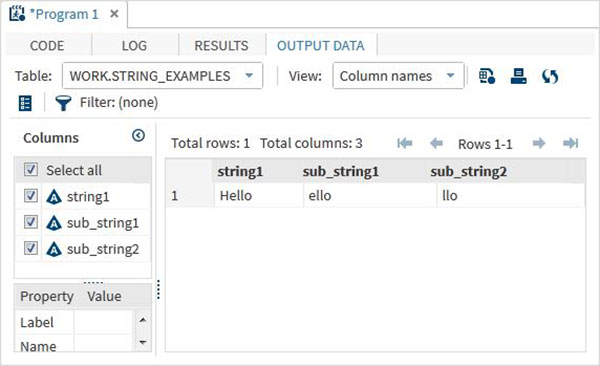
Task: Click the sub_string2 character type icon
Action: point(54,249)
